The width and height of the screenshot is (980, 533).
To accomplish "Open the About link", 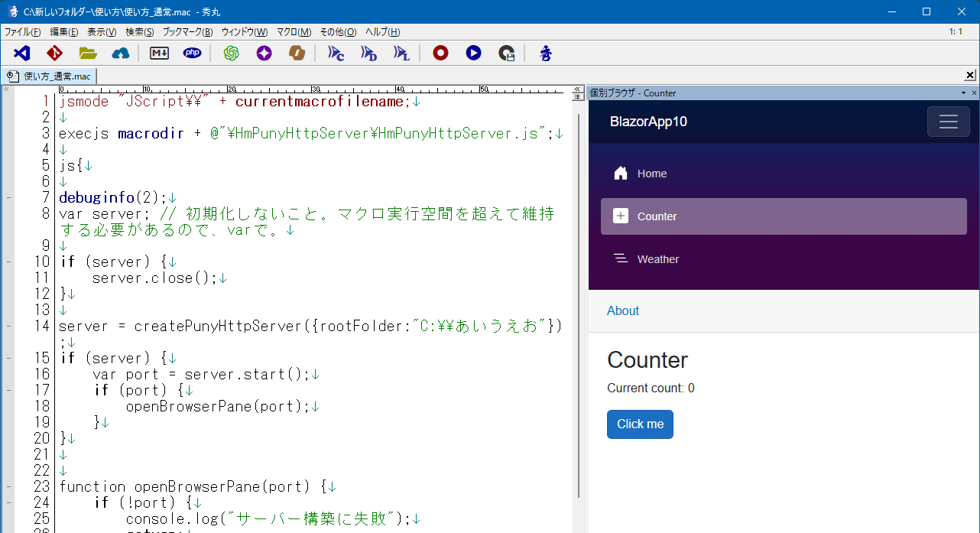I will point(623,310).
